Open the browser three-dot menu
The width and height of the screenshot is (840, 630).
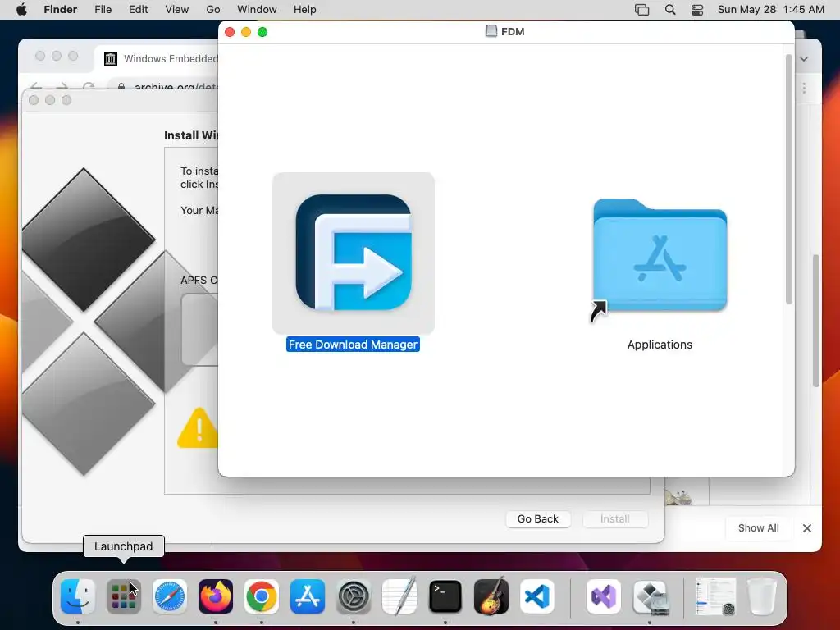pos(804,88)
